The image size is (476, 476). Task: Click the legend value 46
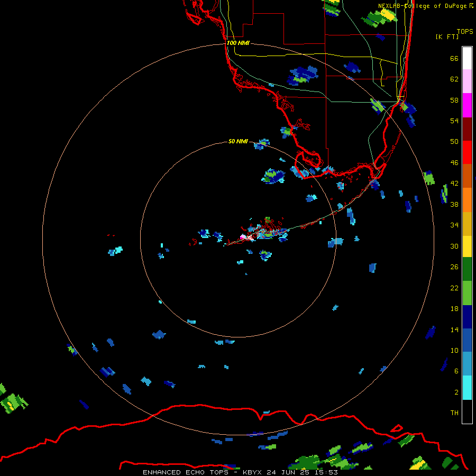[x=454, y=163]
